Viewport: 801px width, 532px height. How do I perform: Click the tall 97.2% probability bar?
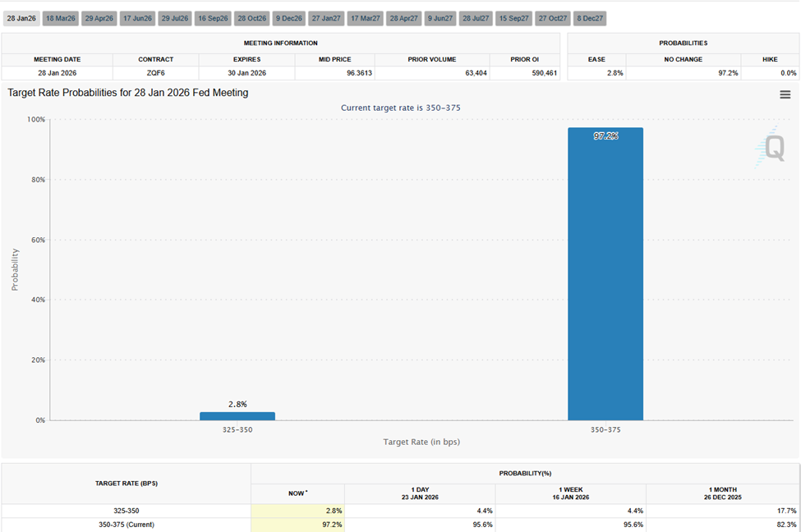(605, 271)
